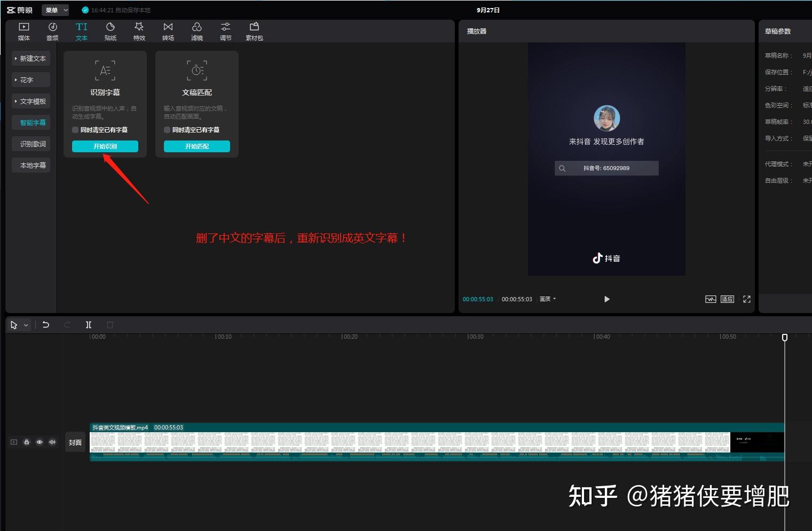This screenshot has width=812, height=531.
Task: Select the pointer selection tool in the timeline toolbar
Action: (x=14, y=325)
